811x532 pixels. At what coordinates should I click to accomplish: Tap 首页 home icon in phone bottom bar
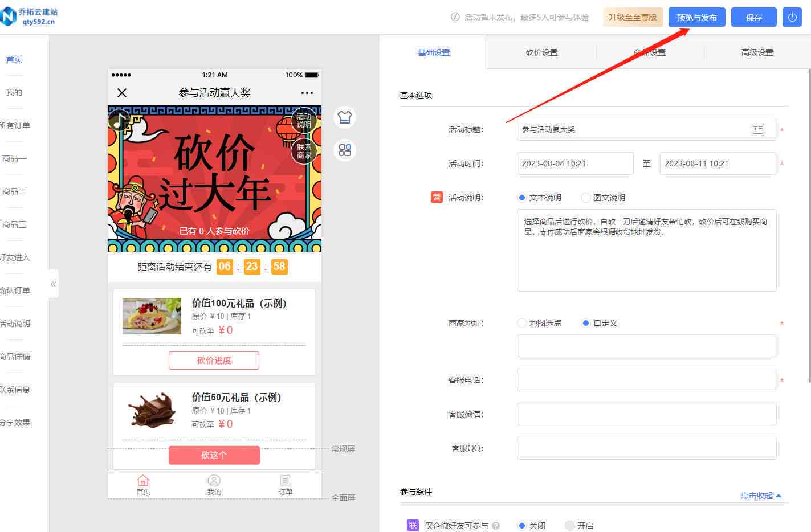[143, 485]
